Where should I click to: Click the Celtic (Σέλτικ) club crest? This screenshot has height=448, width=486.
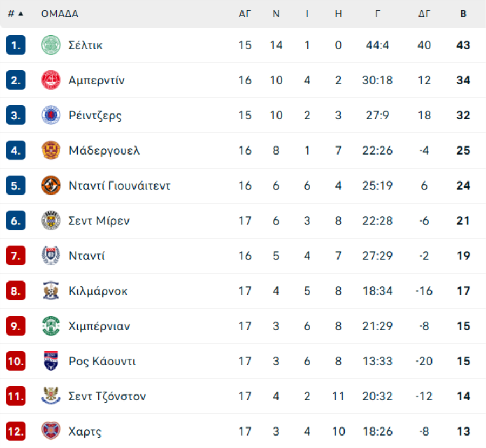pos(51,45)
